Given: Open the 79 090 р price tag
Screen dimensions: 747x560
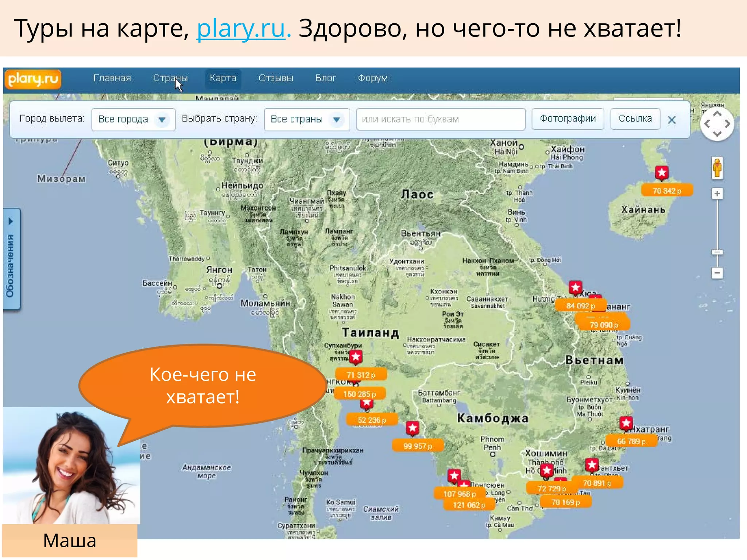Looking at the screenshot, I should tap(604, 324).
